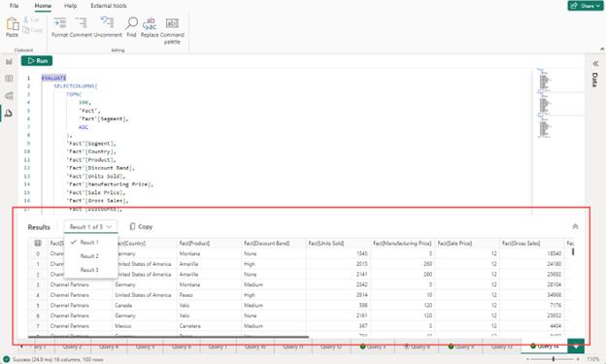Adjust the zoom slider in status bar
The height and width of the screenshot is (364, 606).
pos(553,359)
